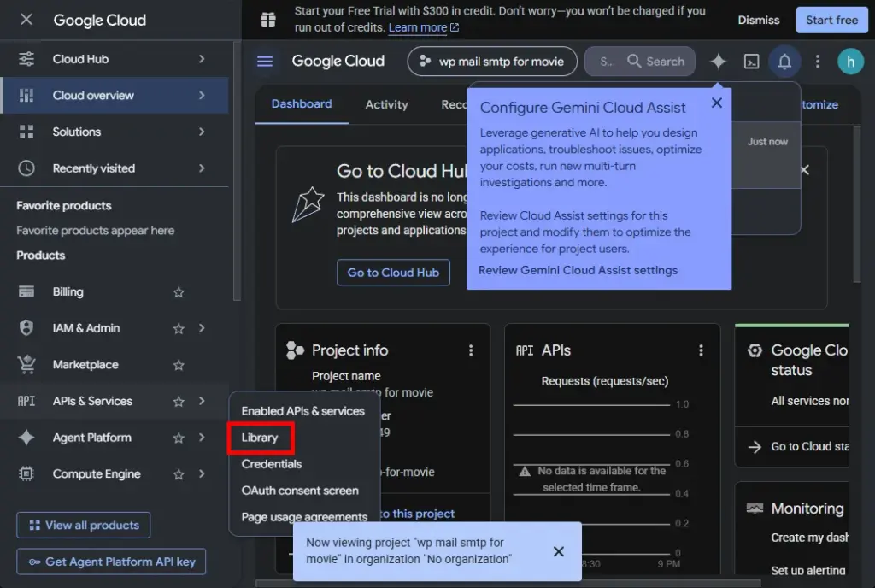The width and height of the screenshot is (875, 588).
Task: Click the Agent Platform sparkle icon
Action: click(x=26, y=438)
